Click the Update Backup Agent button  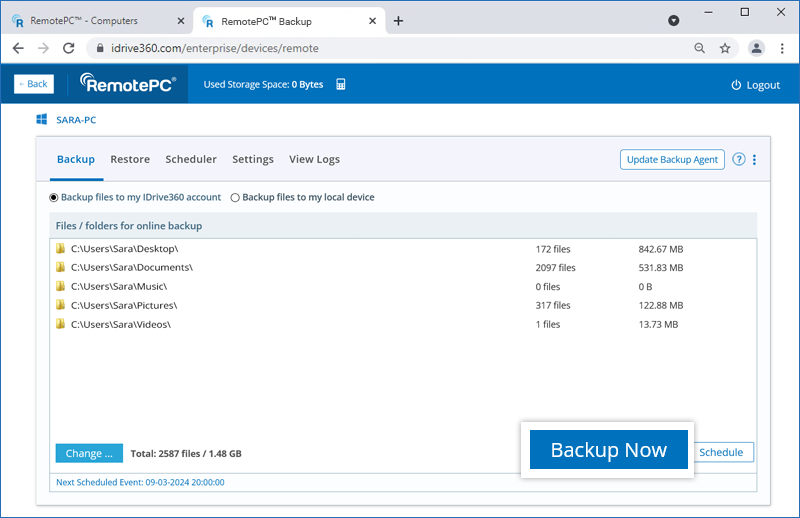coord(672,159)
